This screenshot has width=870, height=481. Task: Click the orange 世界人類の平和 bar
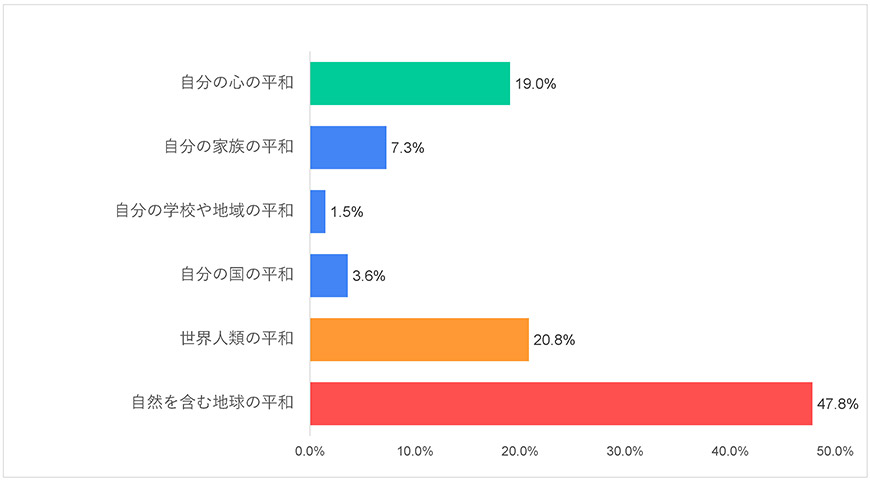coord(419,339)
